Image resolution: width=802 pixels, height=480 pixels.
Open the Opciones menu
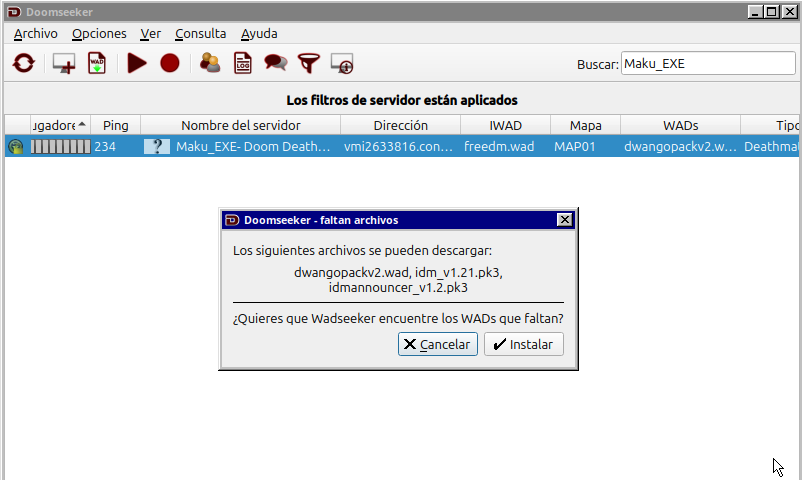(99, 34)
